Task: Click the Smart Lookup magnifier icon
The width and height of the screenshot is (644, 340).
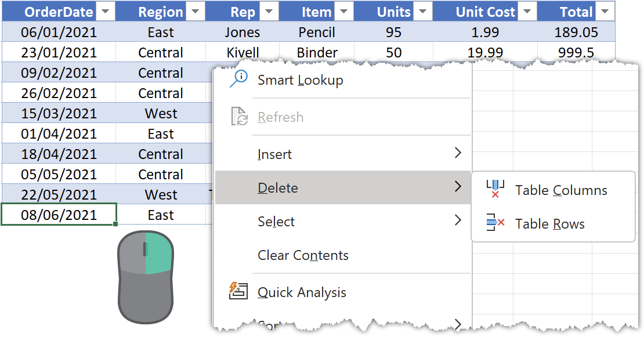Action: coord(238,79)
